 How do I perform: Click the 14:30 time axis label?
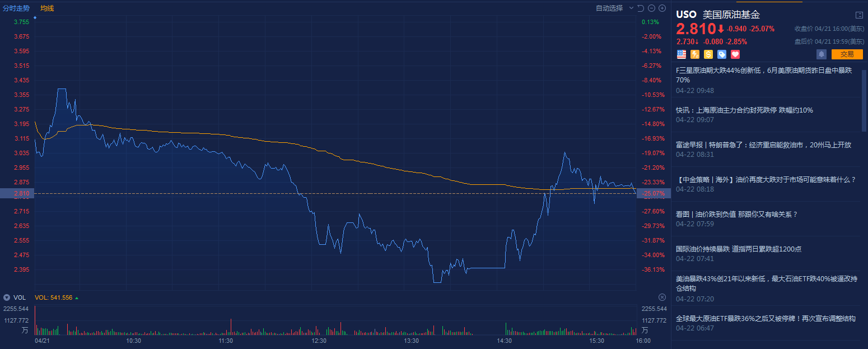[504, 341]
